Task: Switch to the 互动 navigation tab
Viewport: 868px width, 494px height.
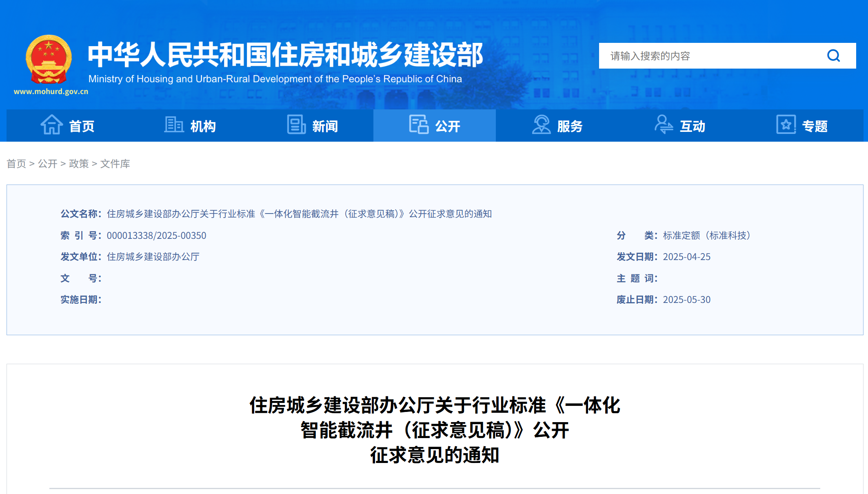Action: pos(679,125)
